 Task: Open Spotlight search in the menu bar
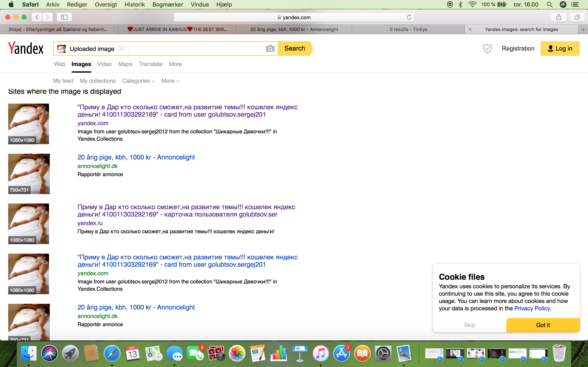coord(549,4)
